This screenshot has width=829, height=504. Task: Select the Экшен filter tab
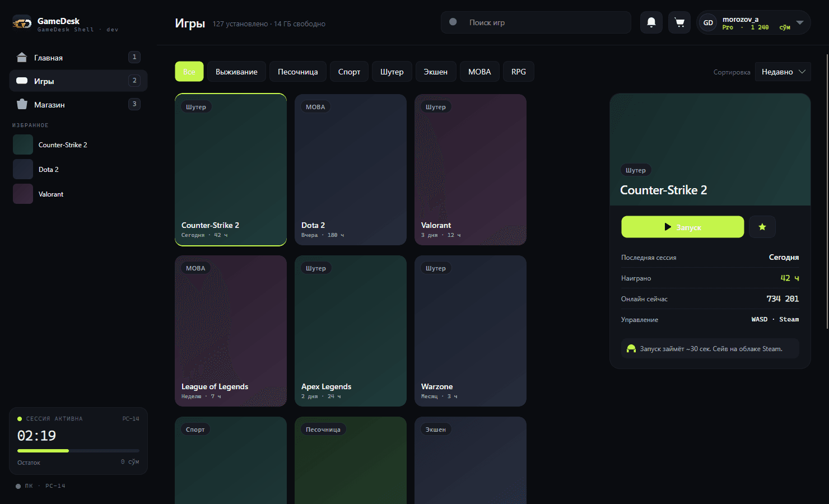[436, 72]
